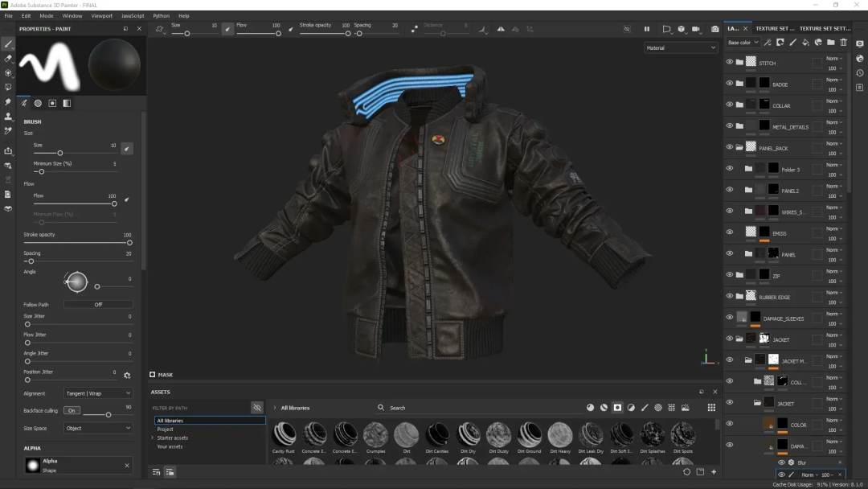
Task: Toggle the Backface culling On button
Action: 72,410
